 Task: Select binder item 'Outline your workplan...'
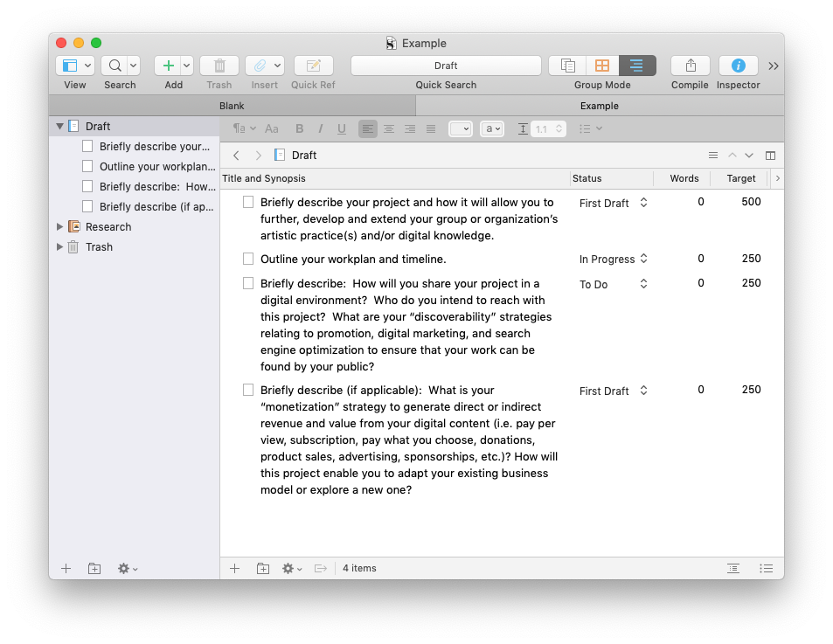pyautogui.click(x=157, y=167)
